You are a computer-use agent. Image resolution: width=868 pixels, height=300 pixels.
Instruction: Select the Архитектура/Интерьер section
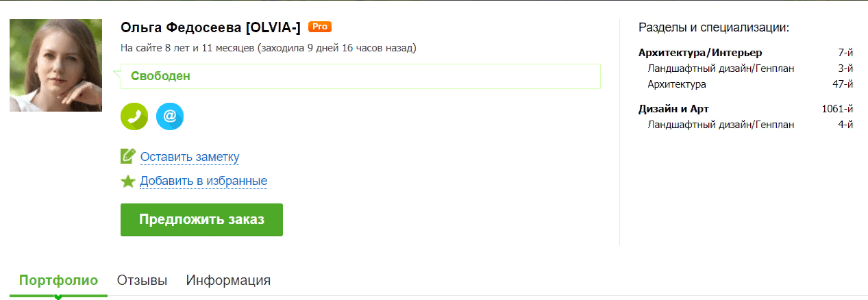(699, 53)
